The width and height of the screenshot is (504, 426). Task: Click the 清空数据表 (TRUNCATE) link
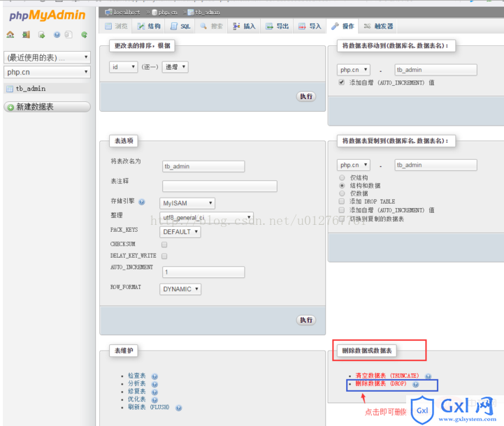coord(387,376)
